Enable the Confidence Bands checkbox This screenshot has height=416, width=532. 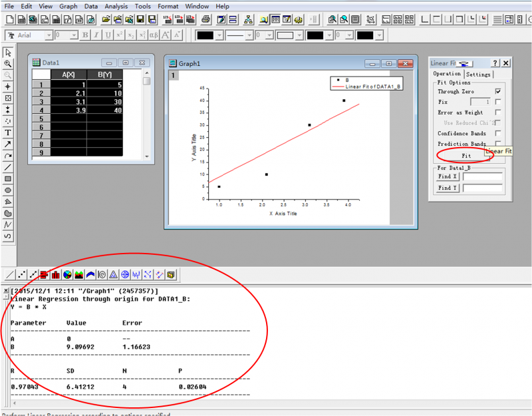click(x=497, y=133)
